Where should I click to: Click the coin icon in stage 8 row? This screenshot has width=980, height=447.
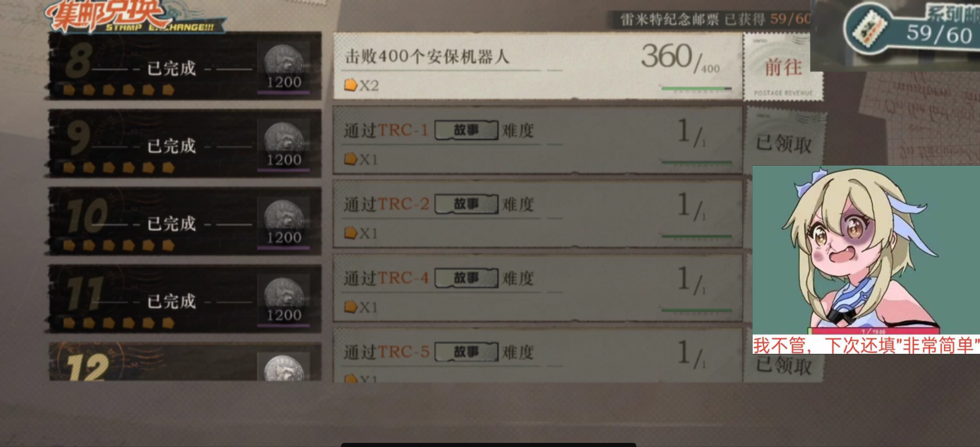(x=284, y=62)
